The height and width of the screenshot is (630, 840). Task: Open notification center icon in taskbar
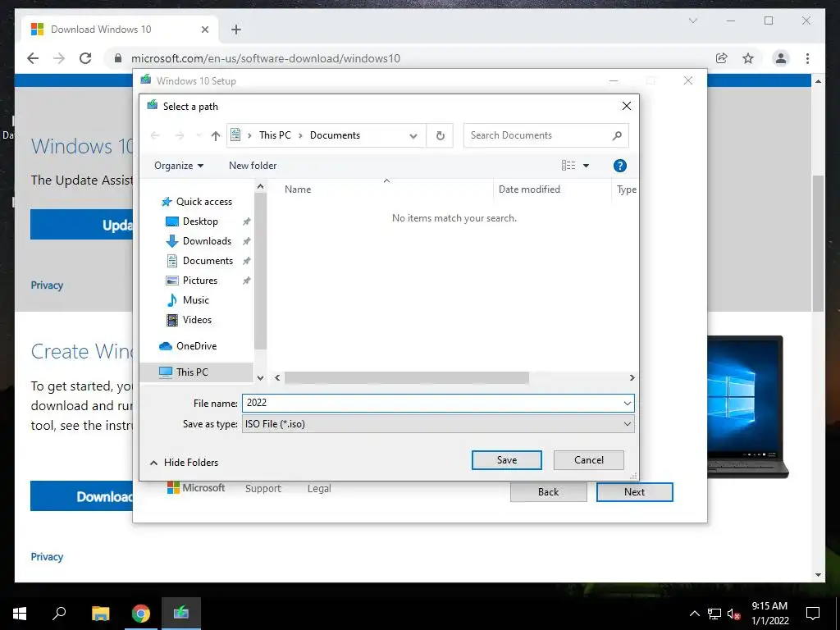coord(813,614)
